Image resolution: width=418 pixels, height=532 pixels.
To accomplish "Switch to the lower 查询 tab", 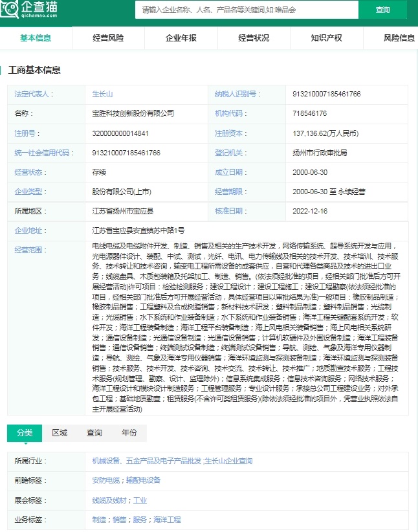I will (94, 433).
